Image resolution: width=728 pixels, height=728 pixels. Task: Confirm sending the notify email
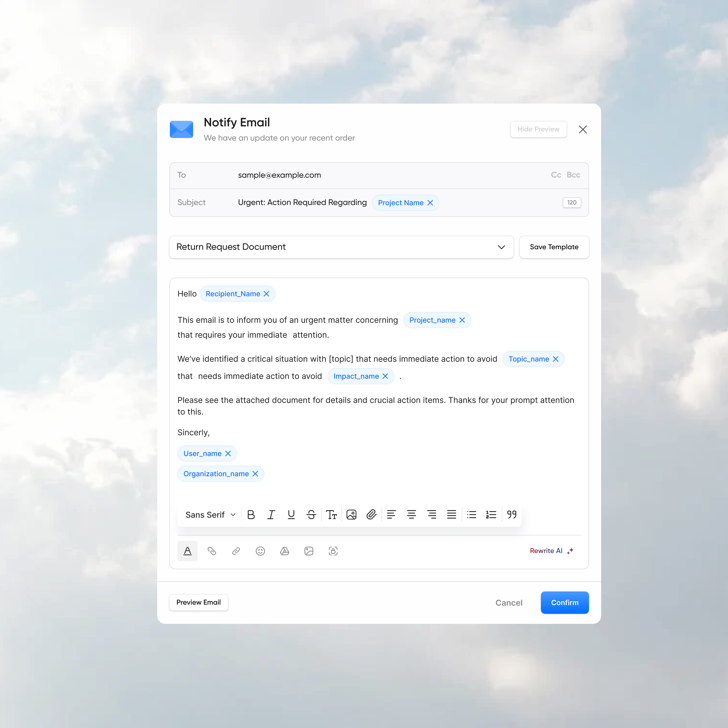pyautogui.click(x=564, y=603)
